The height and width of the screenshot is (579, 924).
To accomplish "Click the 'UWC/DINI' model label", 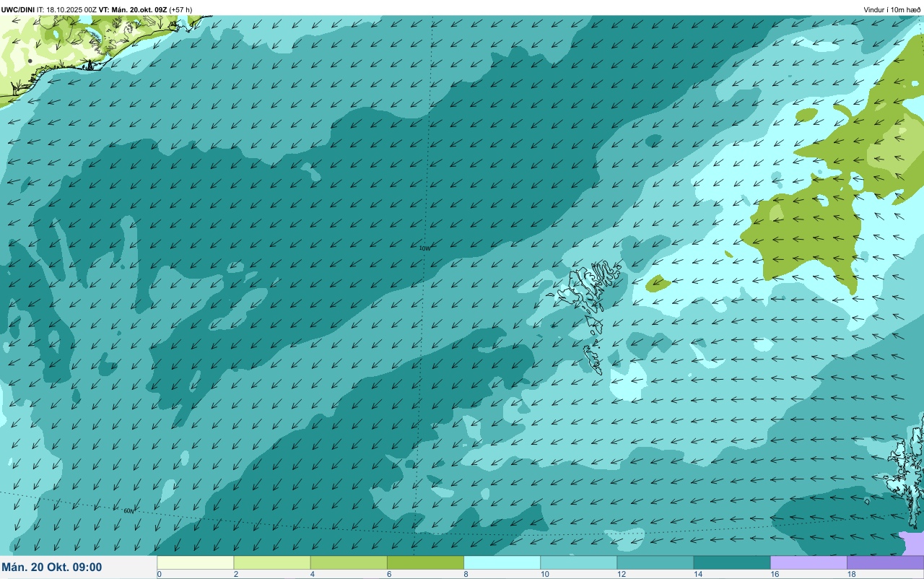I will click(x=18, y=9).
